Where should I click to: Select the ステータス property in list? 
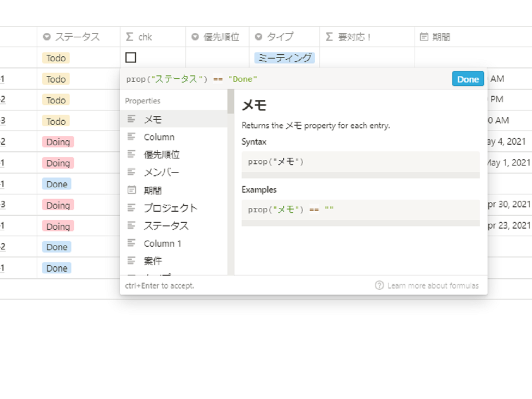point(174,225)
